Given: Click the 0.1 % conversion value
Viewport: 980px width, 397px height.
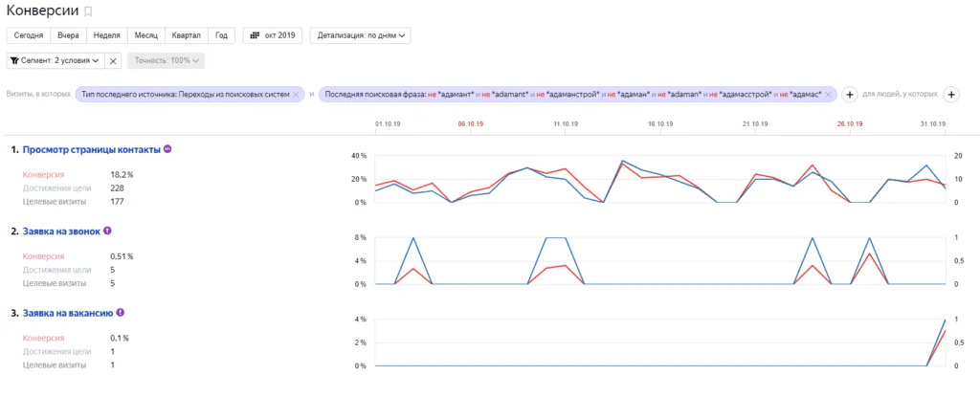Looking at the screenshot, I should [120, 339].
